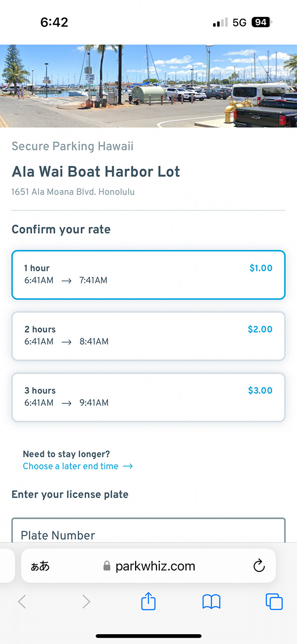
Task: Tap the 6:42 clock in status bar
Action: (54, 22)
